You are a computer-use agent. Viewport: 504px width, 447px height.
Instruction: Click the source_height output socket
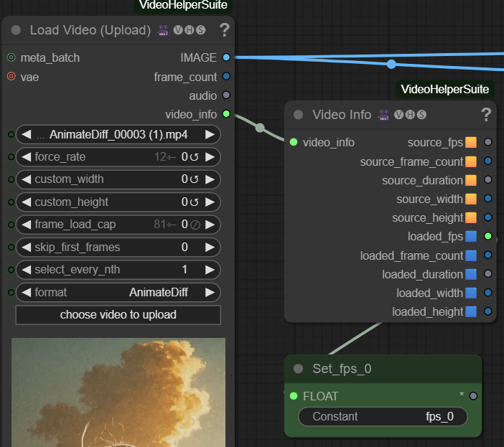[488, 217]
